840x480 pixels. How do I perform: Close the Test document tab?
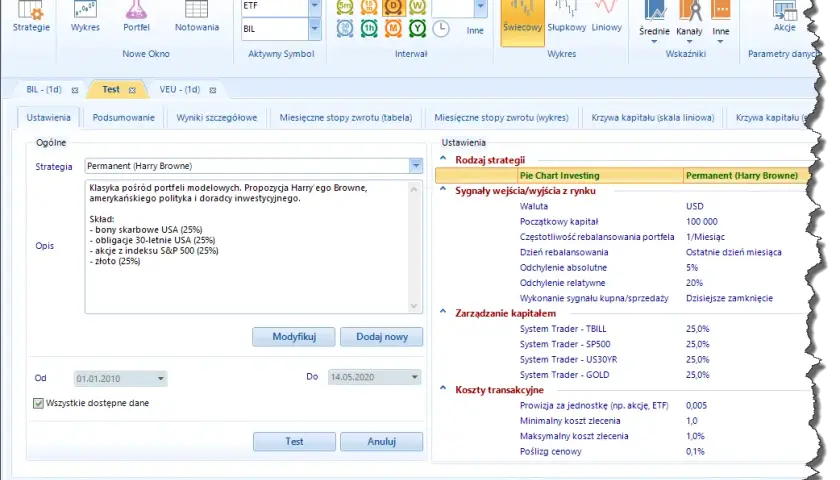tap(132, 91)
